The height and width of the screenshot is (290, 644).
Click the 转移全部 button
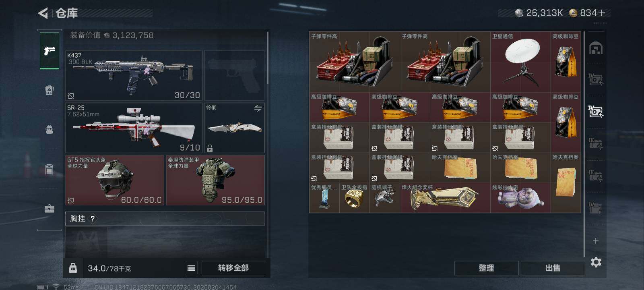click(x=233, y=268)
